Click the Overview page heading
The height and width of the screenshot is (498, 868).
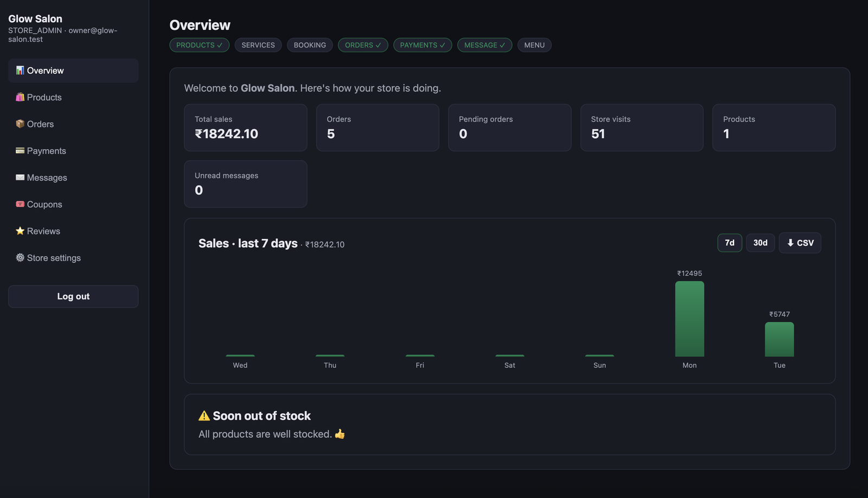click(x=200, y=25)
